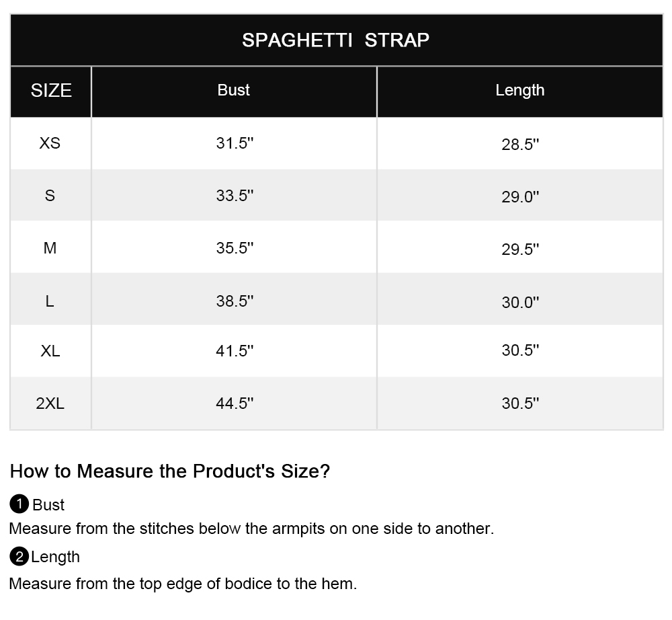Click the 29.0" length for size S
This screenshot has height=620, width=672.
pyautogui.click(x=520, y=197)
